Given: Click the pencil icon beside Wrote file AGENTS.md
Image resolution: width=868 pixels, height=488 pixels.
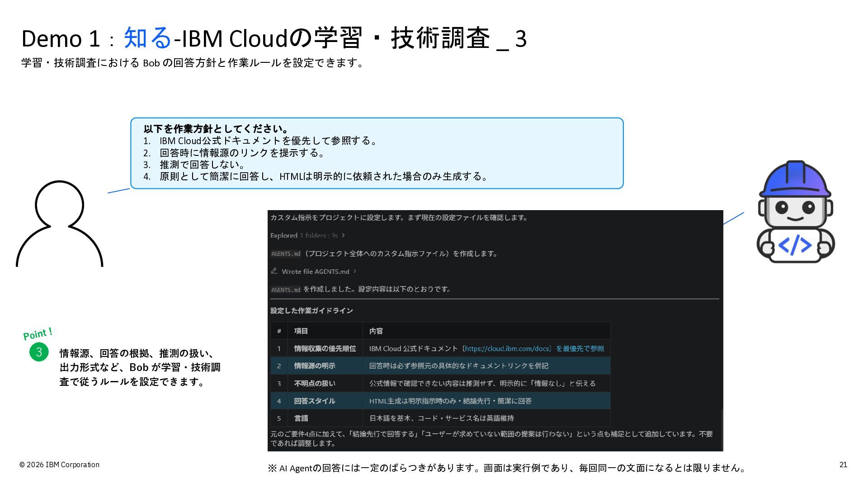Looking at the screenshot, I should tap(274, 271).
